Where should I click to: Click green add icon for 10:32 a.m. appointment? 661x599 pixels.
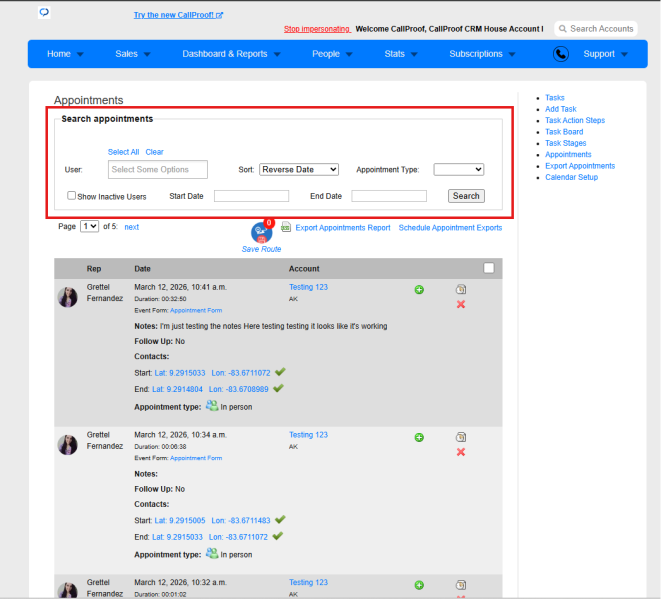[x=419, y=585]
